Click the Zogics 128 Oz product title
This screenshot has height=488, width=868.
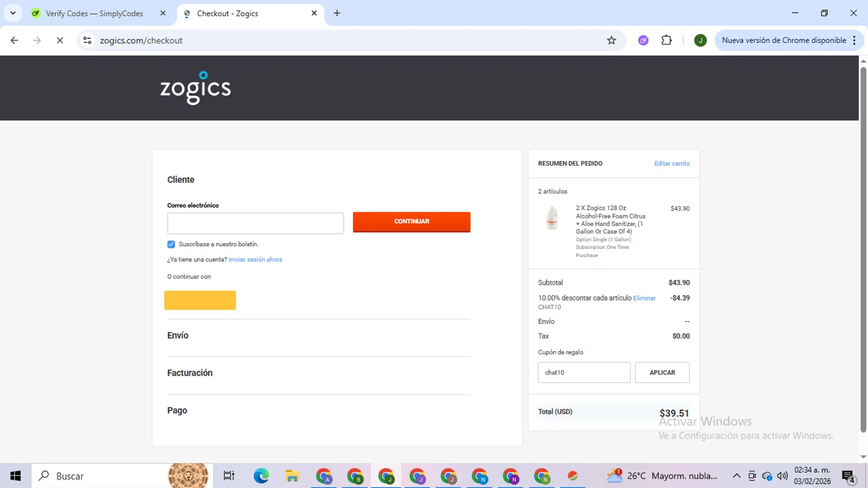pos(610,219)
